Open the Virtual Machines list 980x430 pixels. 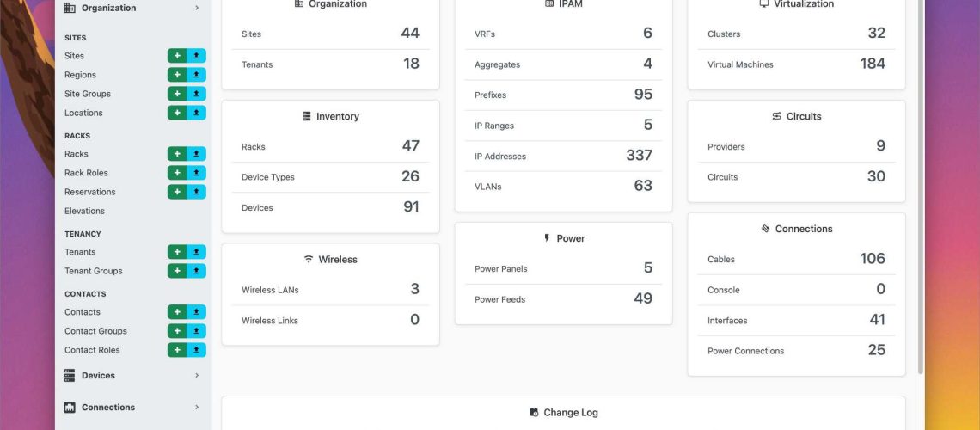pyautogui.click(x=740, y=64)
